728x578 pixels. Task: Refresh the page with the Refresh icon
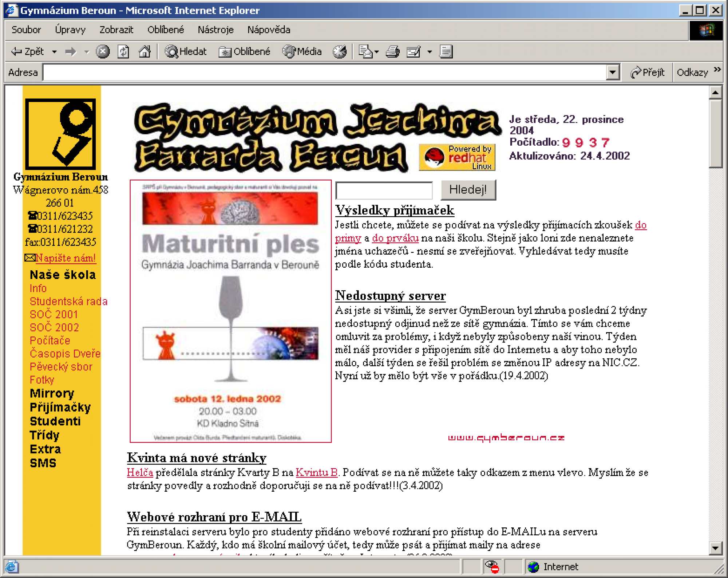click(123, 51)
